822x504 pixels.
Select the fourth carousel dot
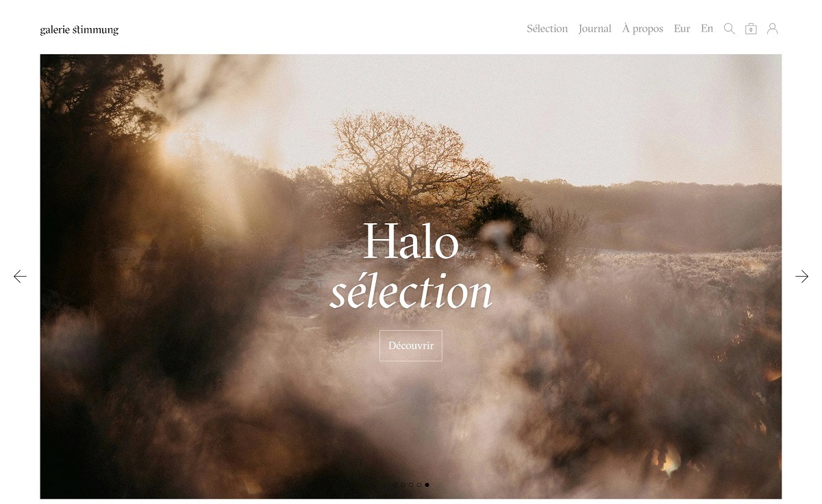click(x=419, y=485)
